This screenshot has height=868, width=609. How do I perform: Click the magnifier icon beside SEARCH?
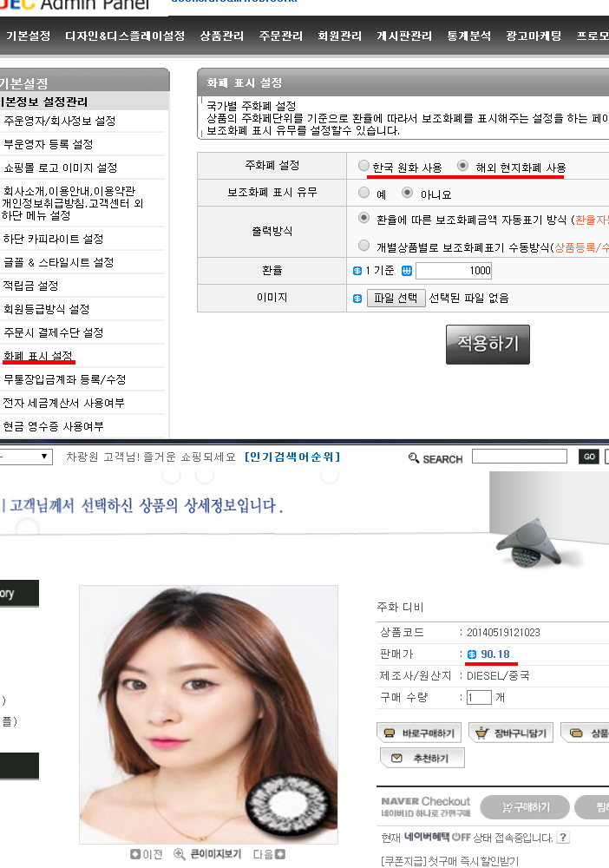click(x=413, y=457)
